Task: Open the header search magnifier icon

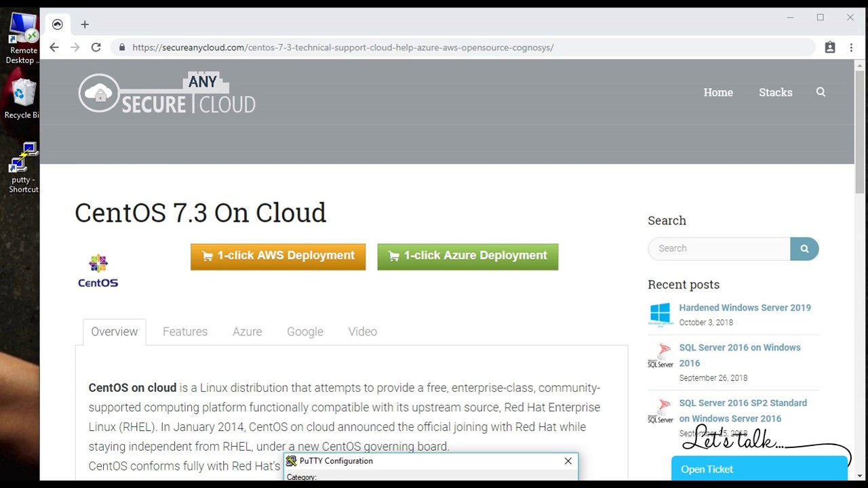Action: (x=821, y=92)
